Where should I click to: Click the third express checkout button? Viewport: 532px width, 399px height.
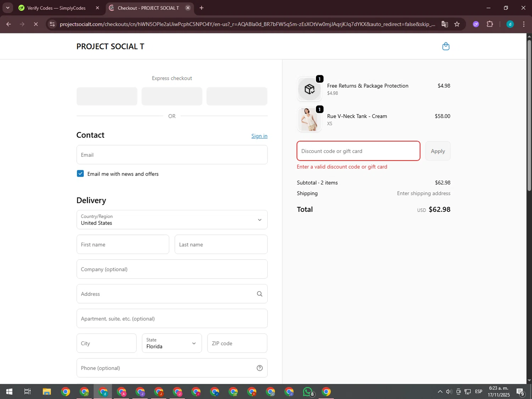[237, 96]
